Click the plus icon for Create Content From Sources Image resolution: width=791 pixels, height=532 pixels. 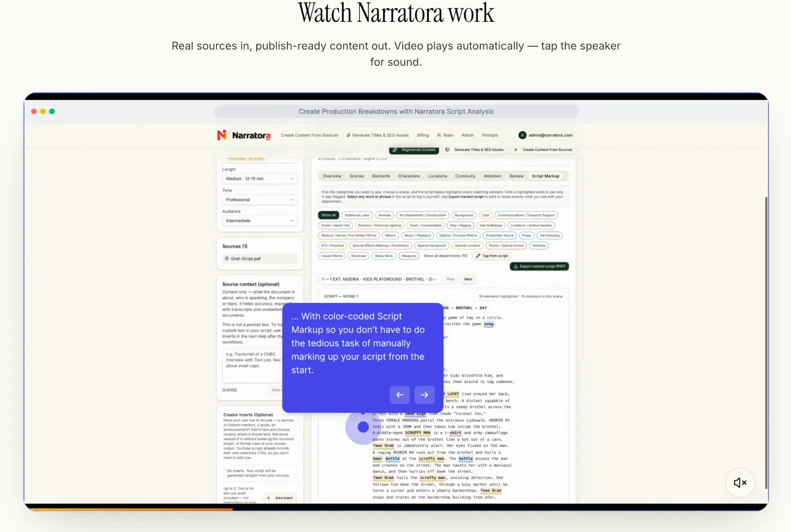coord(516,149)
